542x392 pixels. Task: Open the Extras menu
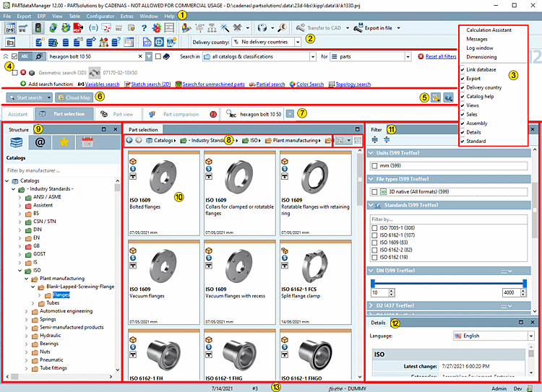pyautogui.click(x=127, y=16)
